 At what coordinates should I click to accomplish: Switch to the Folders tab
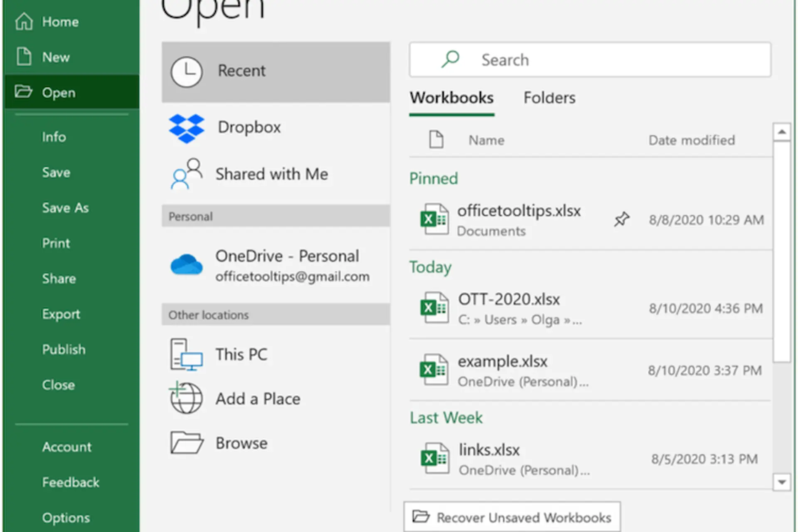[549, 98]
